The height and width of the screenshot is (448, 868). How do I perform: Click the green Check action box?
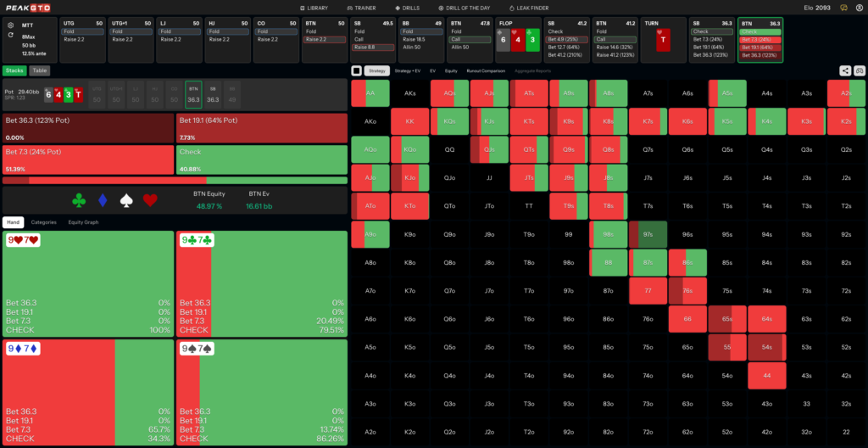262,160
